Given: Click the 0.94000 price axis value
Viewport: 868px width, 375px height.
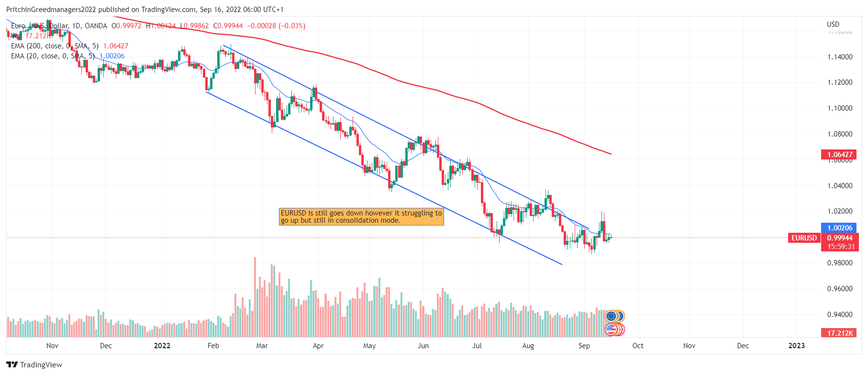Looking at the screenshot, I should [x=840, y=315].
